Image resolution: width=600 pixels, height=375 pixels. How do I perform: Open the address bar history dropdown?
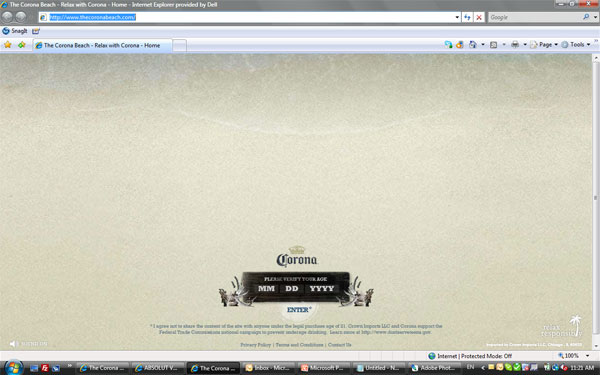click(457, 17)
